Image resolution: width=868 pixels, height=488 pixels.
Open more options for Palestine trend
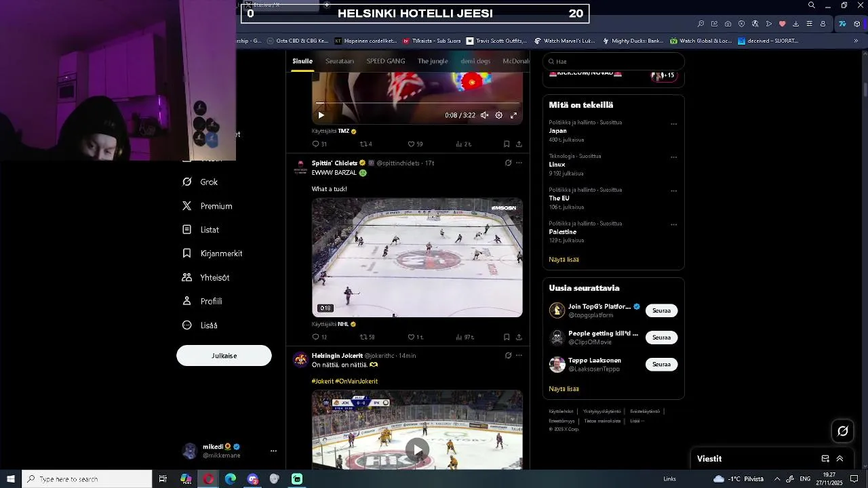(x=673, y=224)
